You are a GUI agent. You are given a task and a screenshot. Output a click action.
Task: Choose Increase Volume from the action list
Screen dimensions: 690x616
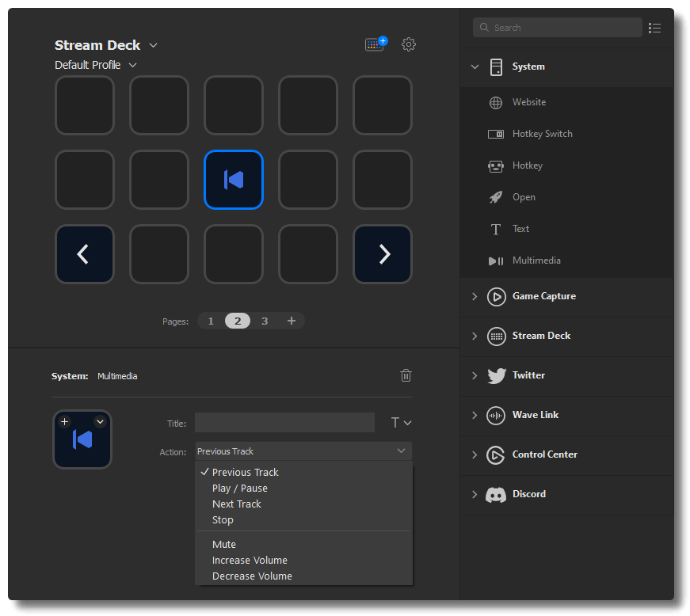(x=303, y=560)
